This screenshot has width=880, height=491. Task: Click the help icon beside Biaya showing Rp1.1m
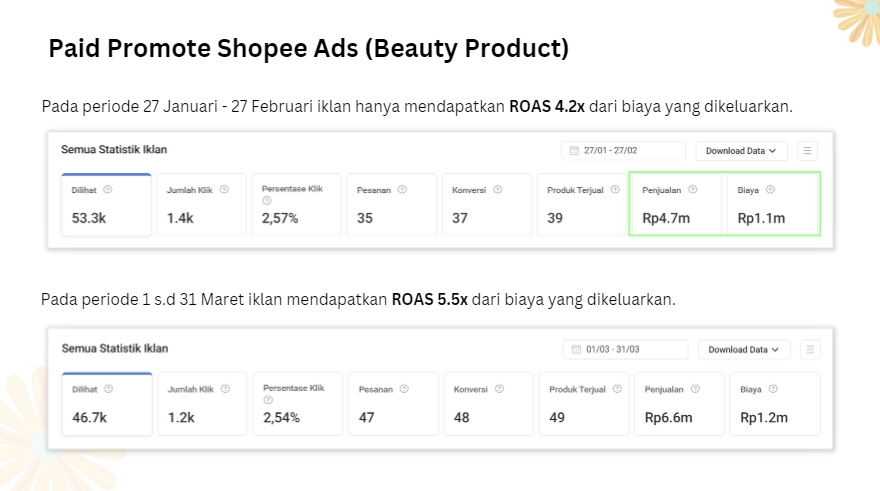(770, 189)
